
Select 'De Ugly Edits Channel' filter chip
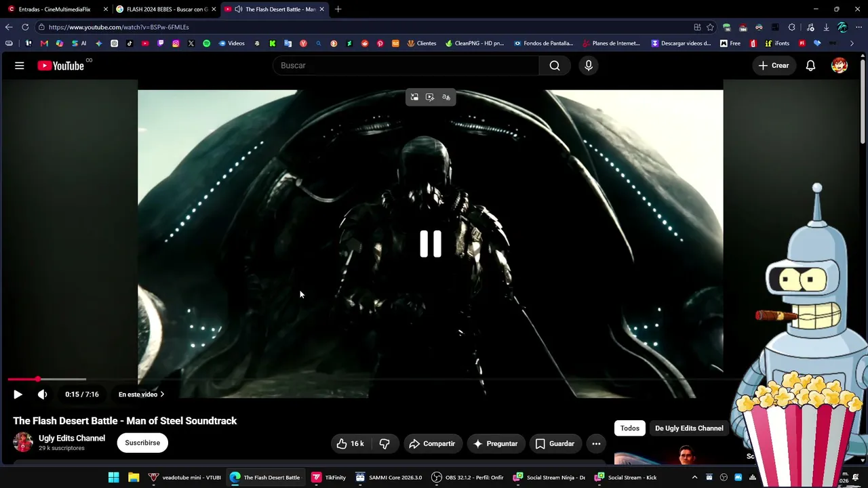click(689, 428)
